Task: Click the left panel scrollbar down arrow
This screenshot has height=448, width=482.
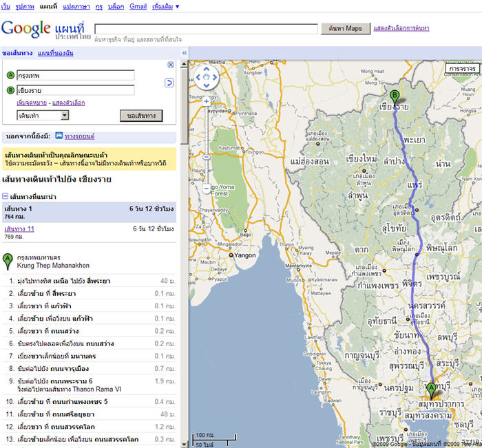Action: pos(184,444)
